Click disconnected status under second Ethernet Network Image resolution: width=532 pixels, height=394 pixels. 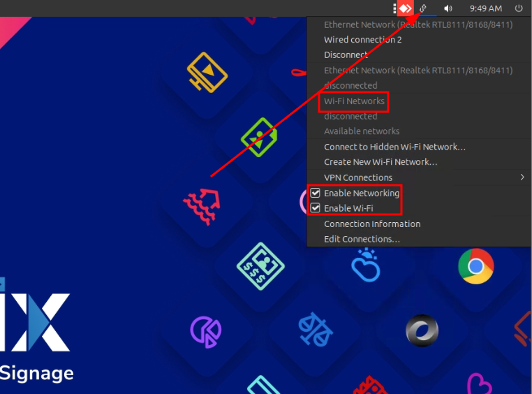pos(350,85)
